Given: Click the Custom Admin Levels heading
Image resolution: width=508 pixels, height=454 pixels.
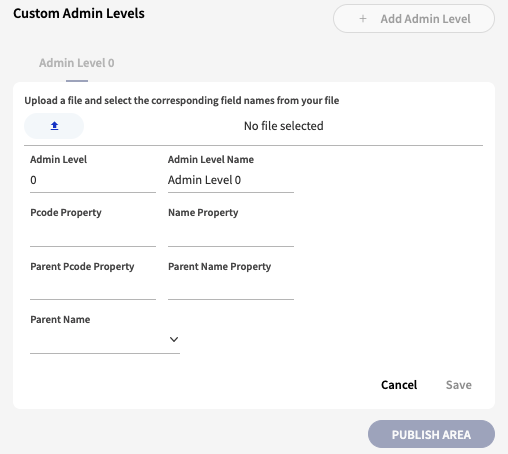Looking at the screenshot, I should coord(79,13).
